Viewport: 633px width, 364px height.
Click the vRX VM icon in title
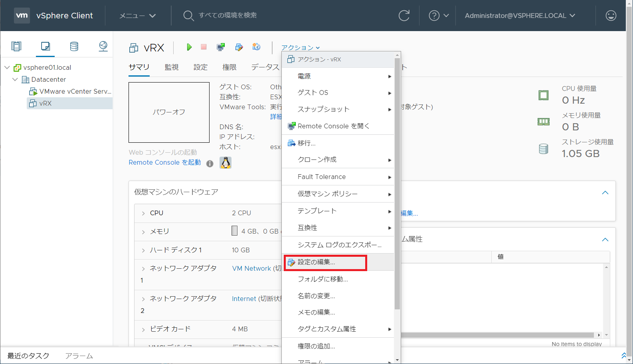[134, 48]
